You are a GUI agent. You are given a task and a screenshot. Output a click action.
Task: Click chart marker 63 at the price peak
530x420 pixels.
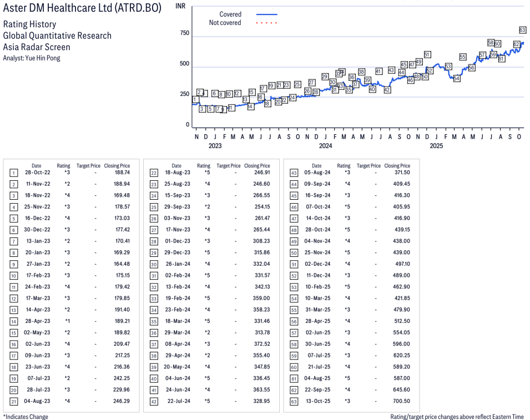[522, 29]
